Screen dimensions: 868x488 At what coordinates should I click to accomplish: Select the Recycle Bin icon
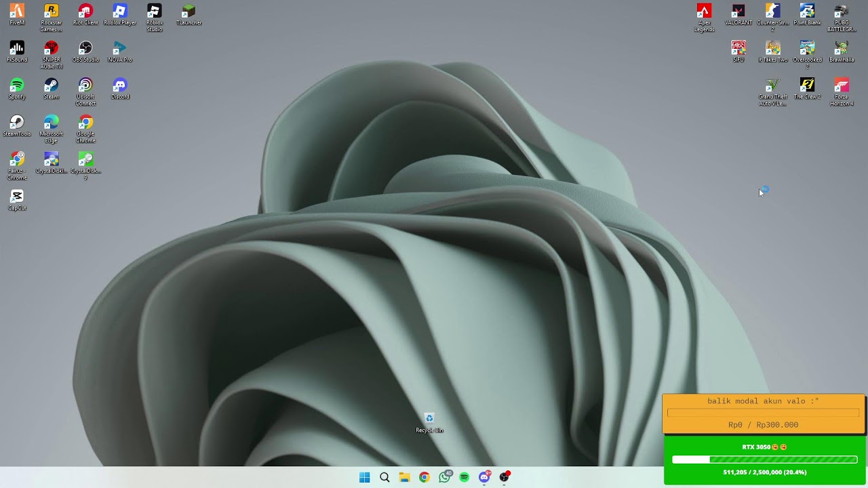tap(429, 423)
